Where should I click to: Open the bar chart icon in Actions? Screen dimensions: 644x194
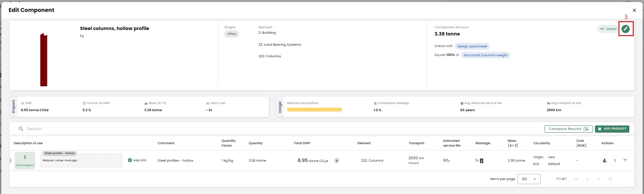[x=604, y=161]
